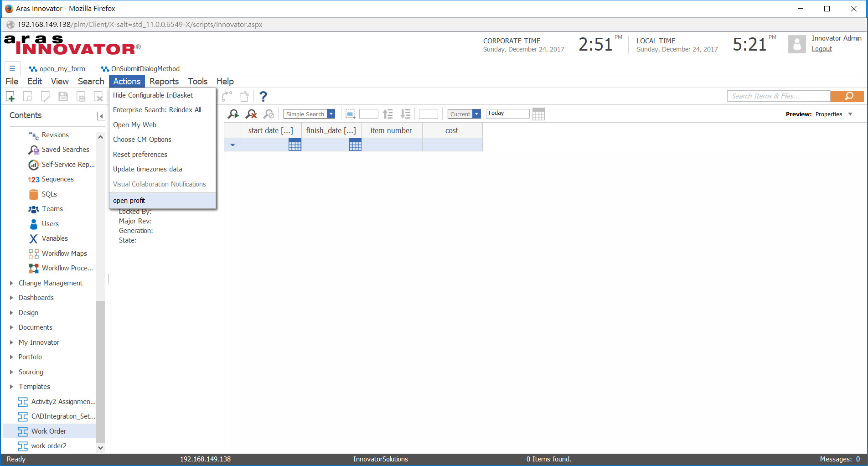Click the New item icon in toolbar
Viewport: 868px width, 466px height.
(10, 97)
